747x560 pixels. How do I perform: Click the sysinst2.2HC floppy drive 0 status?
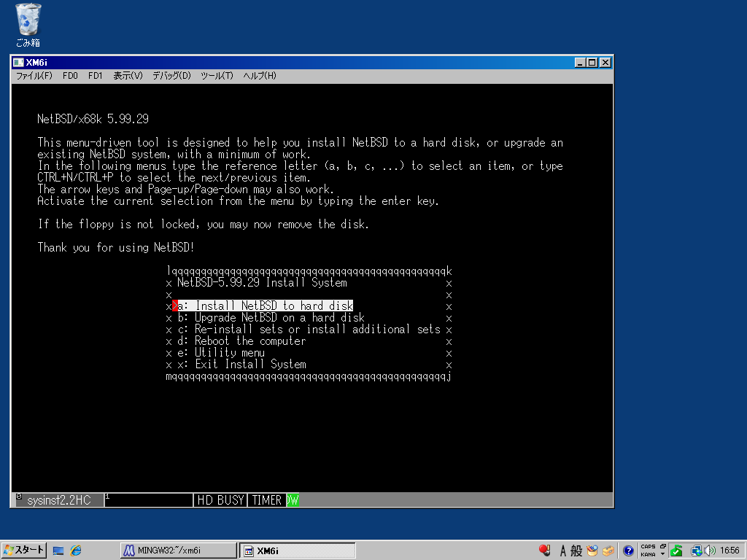coord(59,500)
